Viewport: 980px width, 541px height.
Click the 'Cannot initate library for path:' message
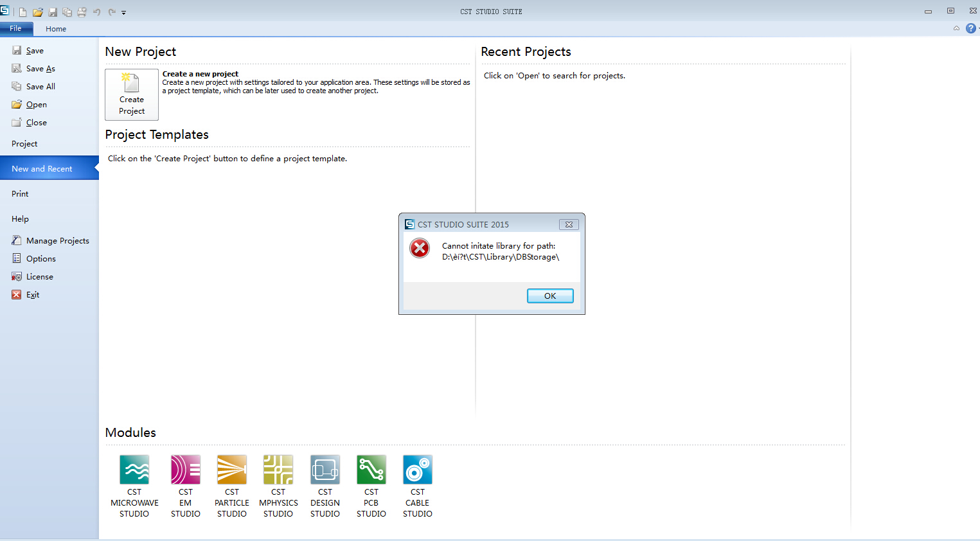point(499,245)
